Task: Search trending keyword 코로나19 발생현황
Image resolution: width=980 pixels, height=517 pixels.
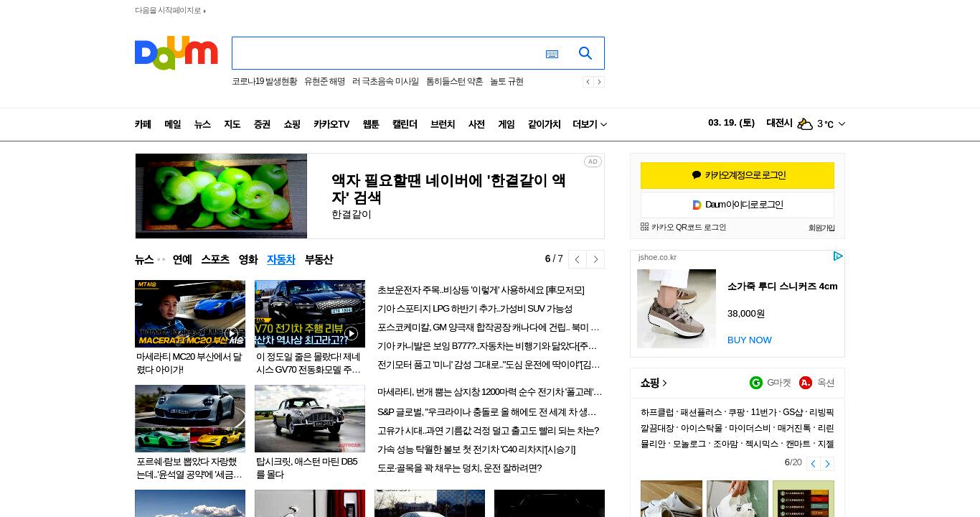Action: click(x=264, y=82)
